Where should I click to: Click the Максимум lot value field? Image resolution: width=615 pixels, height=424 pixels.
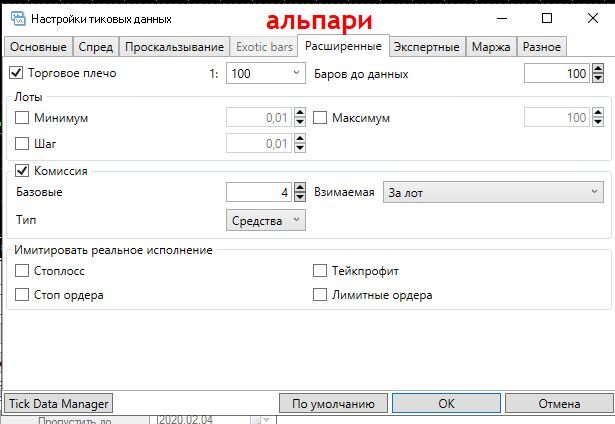point(557,117)
